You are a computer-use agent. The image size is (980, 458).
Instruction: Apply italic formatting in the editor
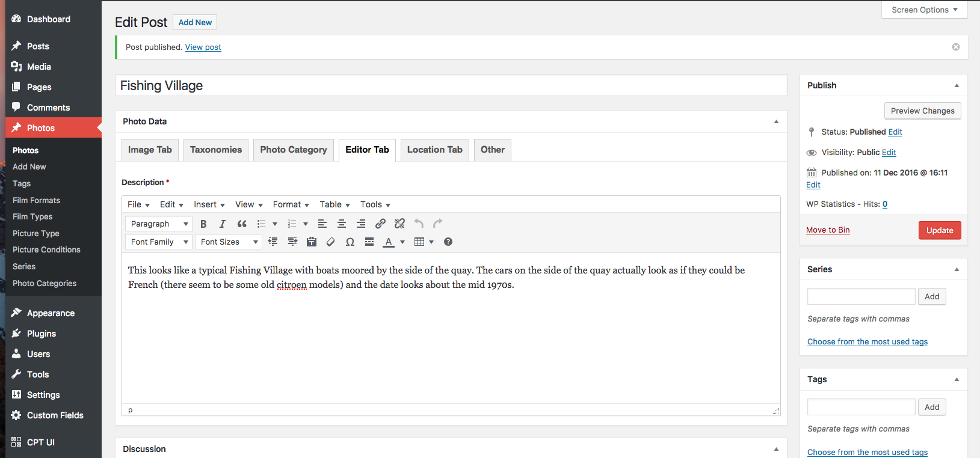[223, 224]
